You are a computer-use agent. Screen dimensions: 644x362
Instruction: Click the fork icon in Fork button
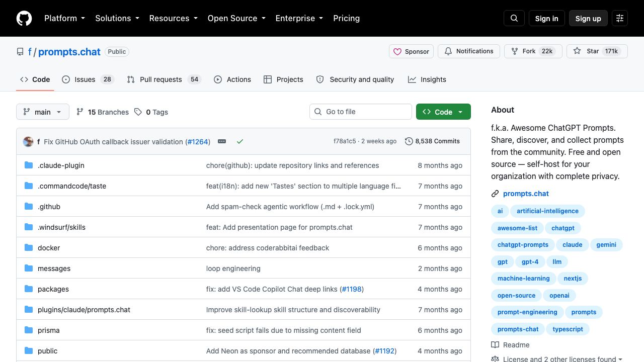coord(515,51)
